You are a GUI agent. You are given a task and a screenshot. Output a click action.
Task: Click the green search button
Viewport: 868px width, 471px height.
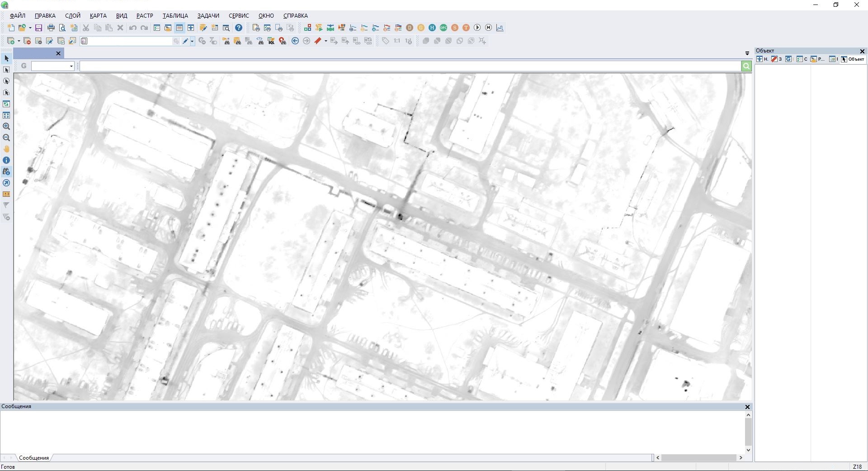click(x=746, y=67)
